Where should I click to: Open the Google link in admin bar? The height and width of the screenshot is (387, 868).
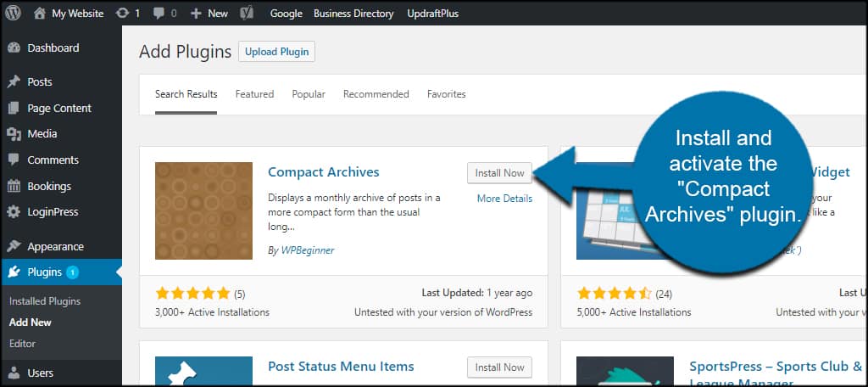[x=287, y=14]
